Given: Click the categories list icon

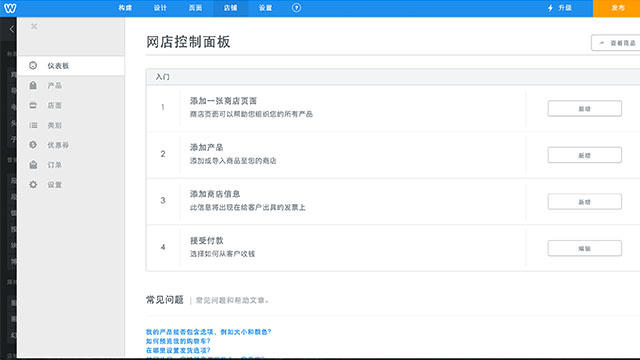Looking at the screenshot, I should 33,125.
